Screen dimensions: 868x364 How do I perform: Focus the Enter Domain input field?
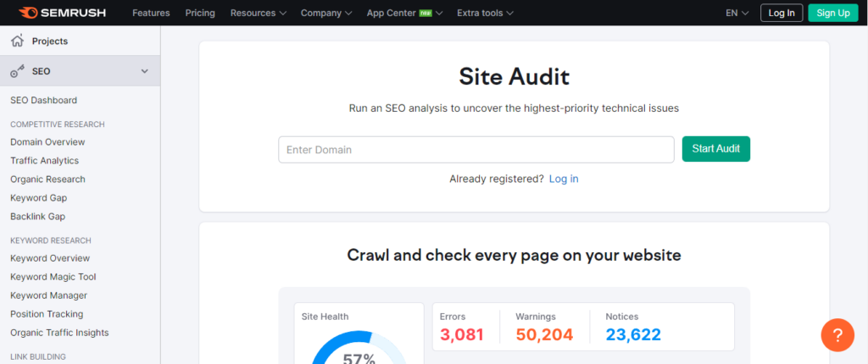coord(476,149)
